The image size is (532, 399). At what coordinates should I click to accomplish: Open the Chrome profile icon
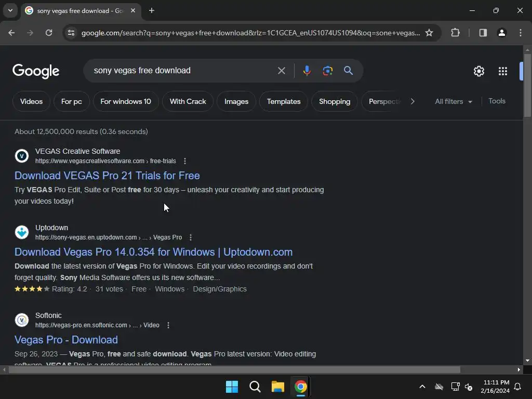tap(502, 33)
